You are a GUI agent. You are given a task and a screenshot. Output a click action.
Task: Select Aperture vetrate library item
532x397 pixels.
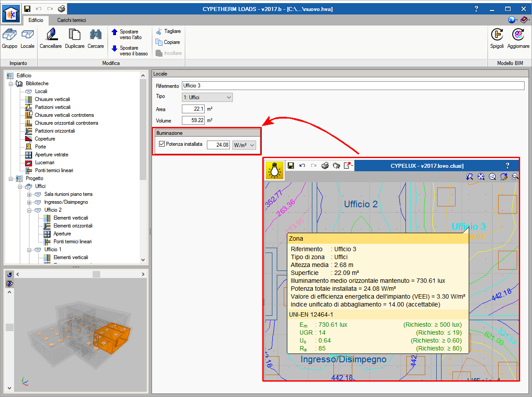point(51,155)
